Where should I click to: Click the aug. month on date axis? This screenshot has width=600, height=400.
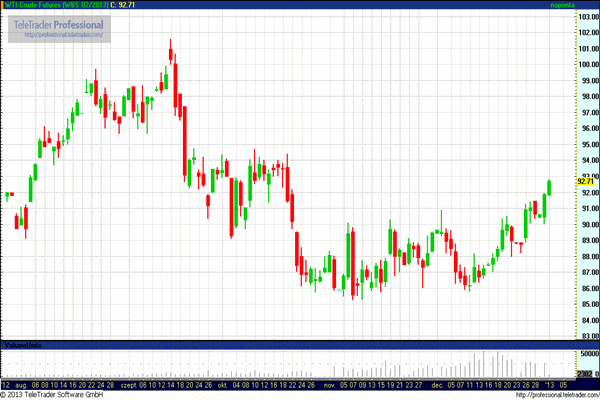(22, 383)
